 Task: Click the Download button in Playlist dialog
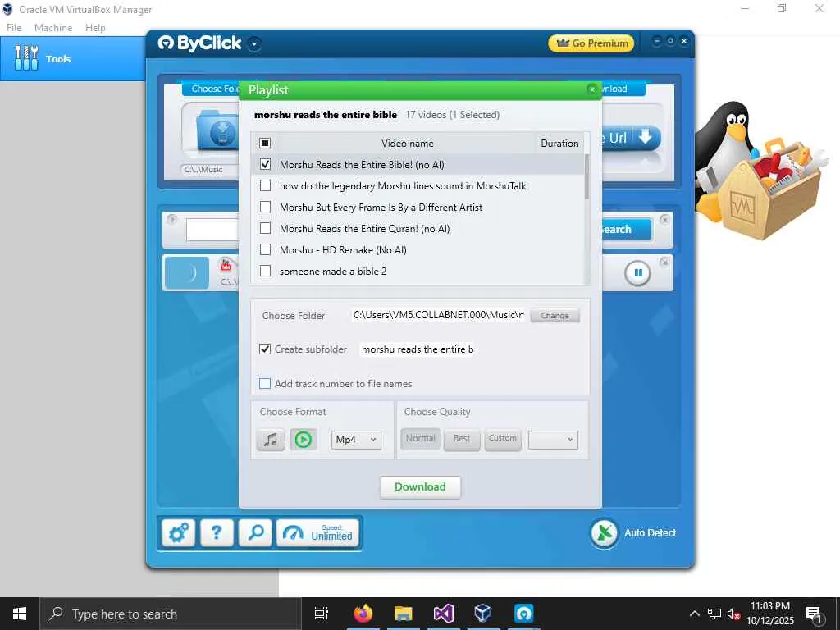tap(420, 487)
